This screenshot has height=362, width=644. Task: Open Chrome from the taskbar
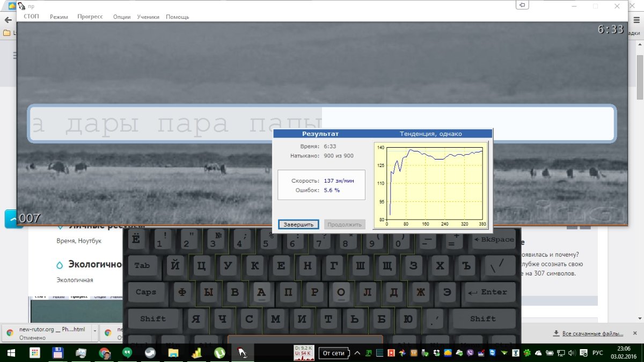coord(105,353)
